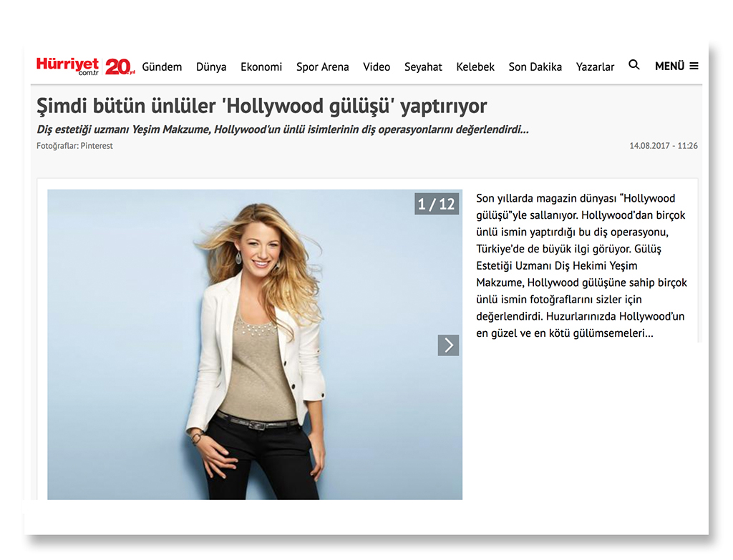Open Spor Arena section
Screen dimensions: 733x560
322,67
